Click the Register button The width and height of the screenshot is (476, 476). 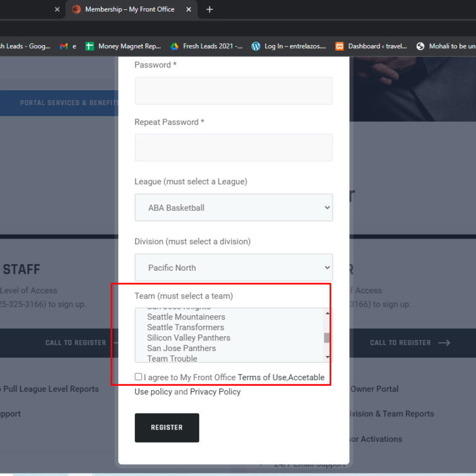tap(167, 427)
